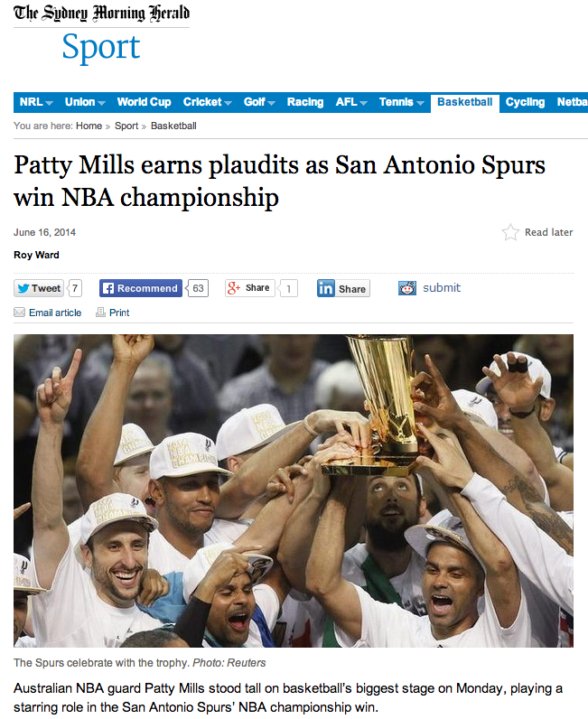
Task: Toggle the Read later star
Action: point(510,232)
